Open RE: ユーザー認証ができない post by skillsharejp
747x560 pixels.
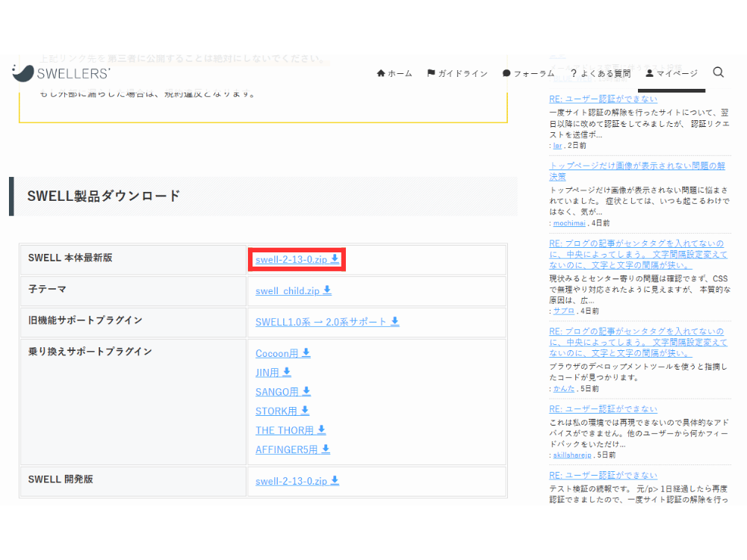[603, 409]
